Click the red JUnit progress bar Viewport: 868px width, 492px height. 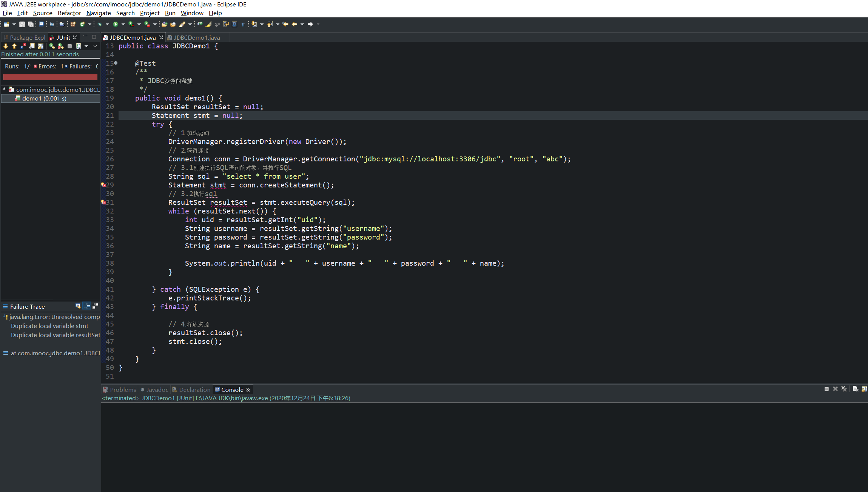click(50, 77)
